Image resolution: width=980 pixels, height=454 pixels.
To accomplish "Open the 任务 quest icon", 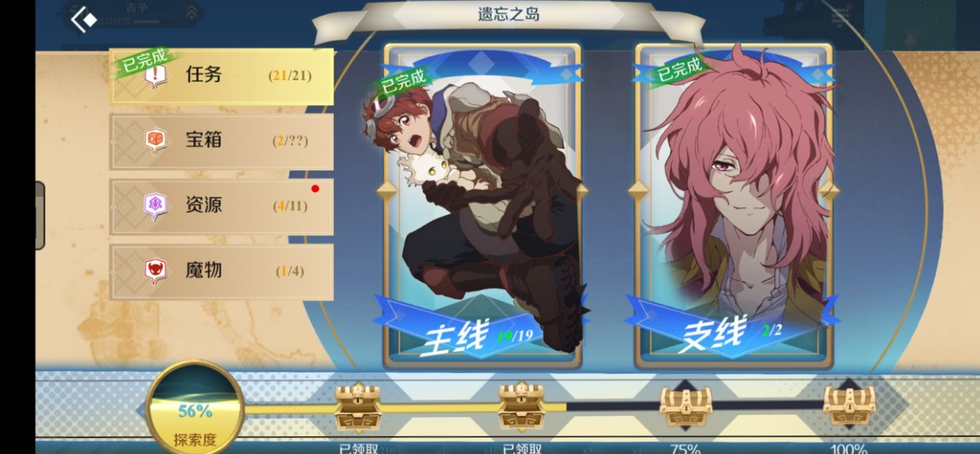I will (x=156, y=76).
